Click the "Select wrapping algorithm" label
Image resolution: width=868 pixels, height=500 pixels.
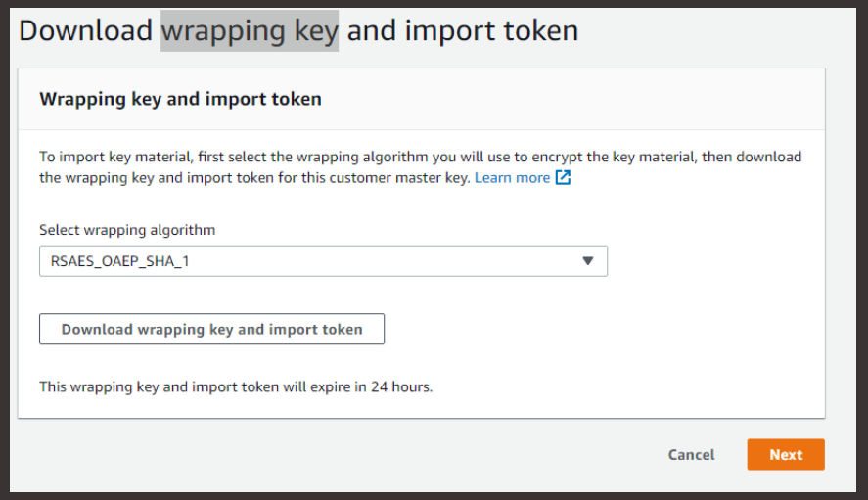point(127,230)
